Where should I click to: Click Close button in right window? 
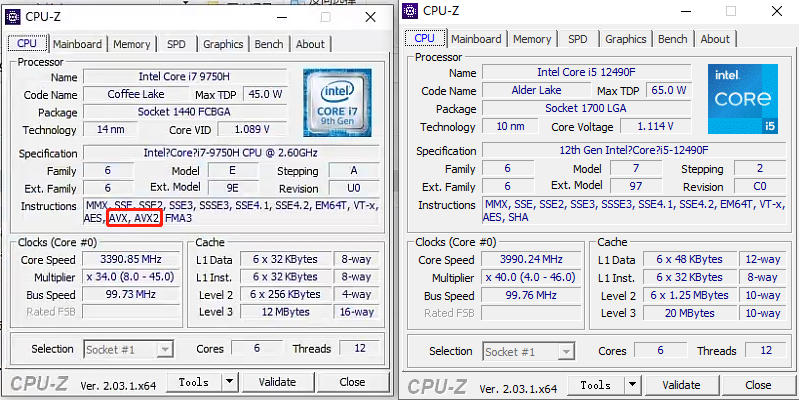tap(758, 385)
